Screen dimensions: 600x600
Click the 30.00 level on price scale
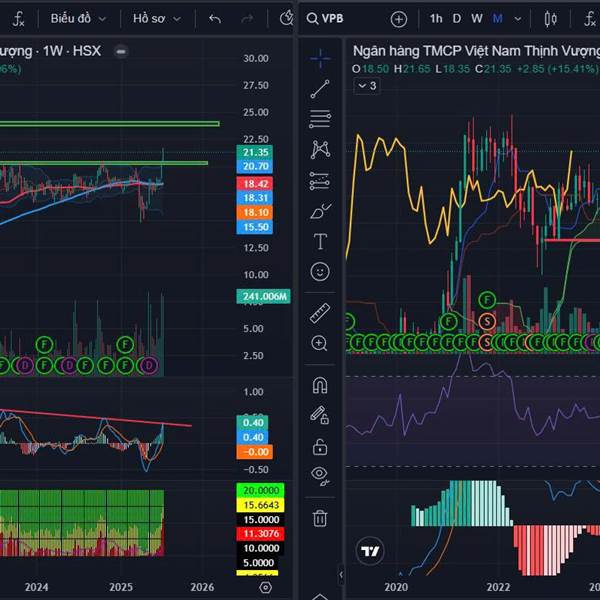tap(256, 58)
